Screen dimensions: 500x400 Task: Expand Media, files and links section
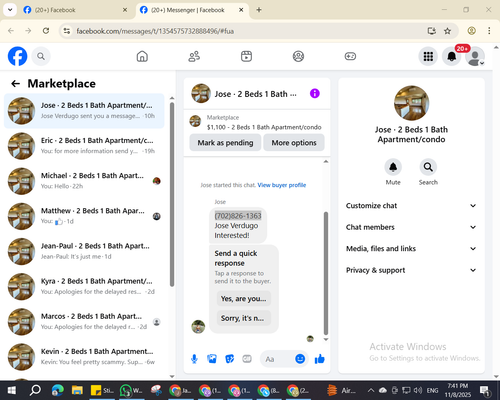tap(411, 249)
